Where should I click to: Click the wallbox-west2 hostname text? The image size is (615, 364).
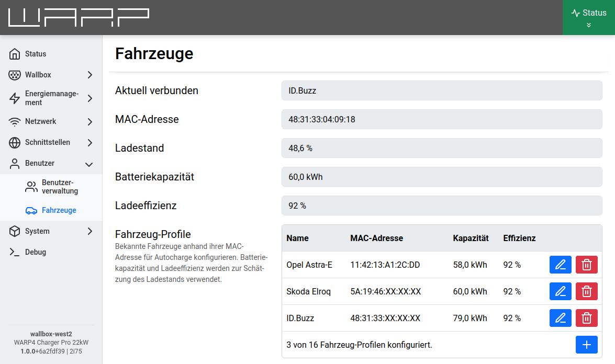coord(51,334)
